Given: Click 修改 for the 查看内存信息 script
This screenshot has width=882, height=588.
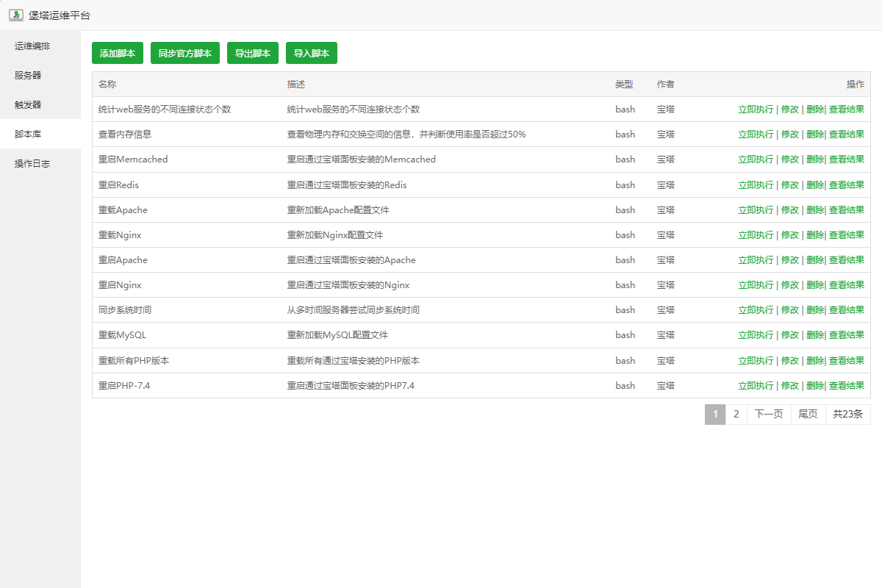Looking at the screenshot, I should coord(790,135).
